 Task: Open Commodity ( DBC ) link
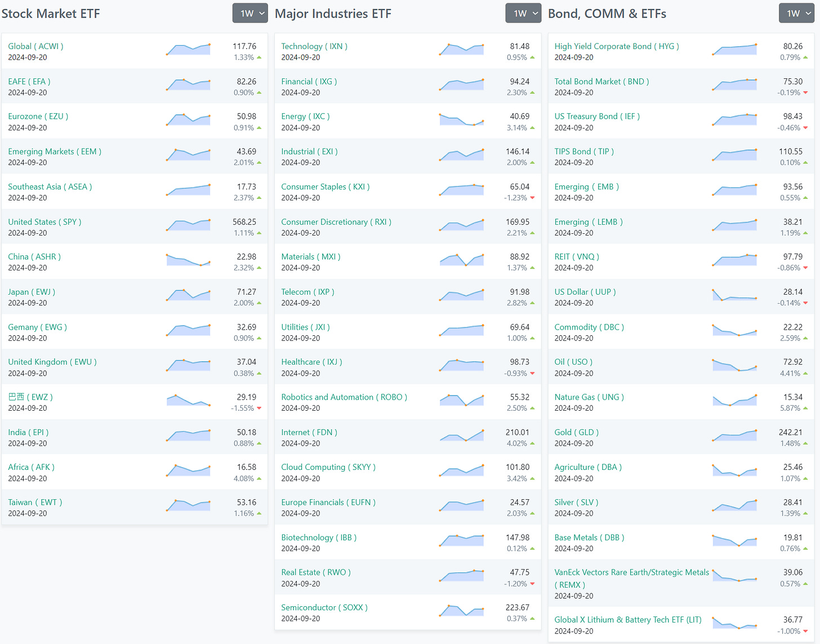click(589, 327)
